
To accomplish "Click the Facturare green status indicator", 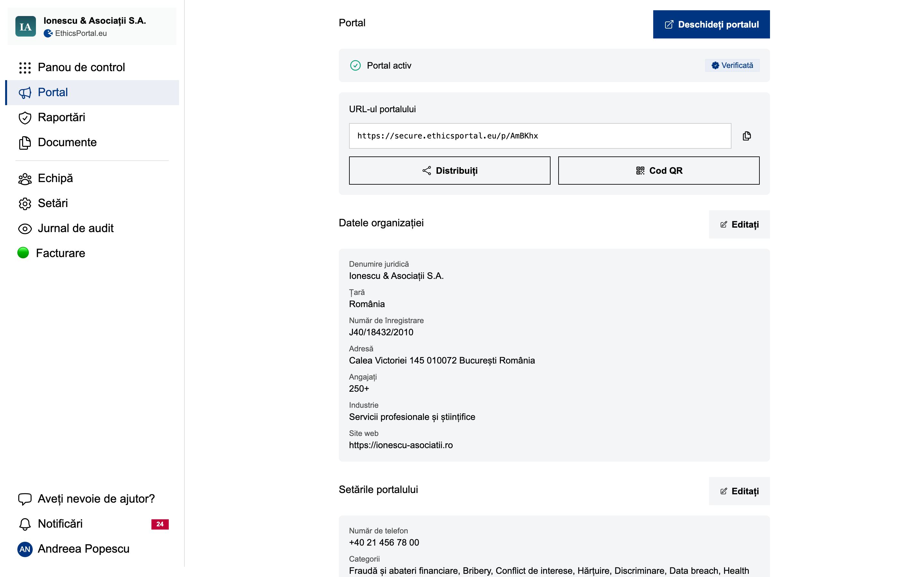I will pos(23,253).
